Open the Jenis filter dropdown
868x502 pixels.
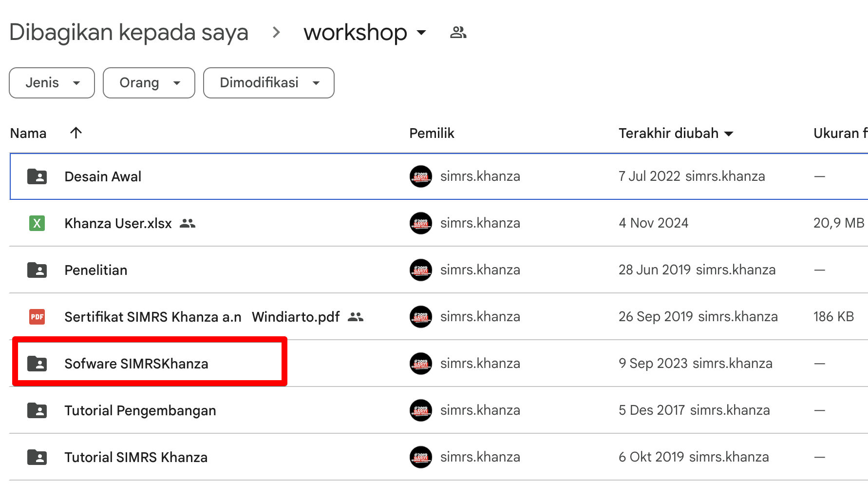(x=52, y=83)
